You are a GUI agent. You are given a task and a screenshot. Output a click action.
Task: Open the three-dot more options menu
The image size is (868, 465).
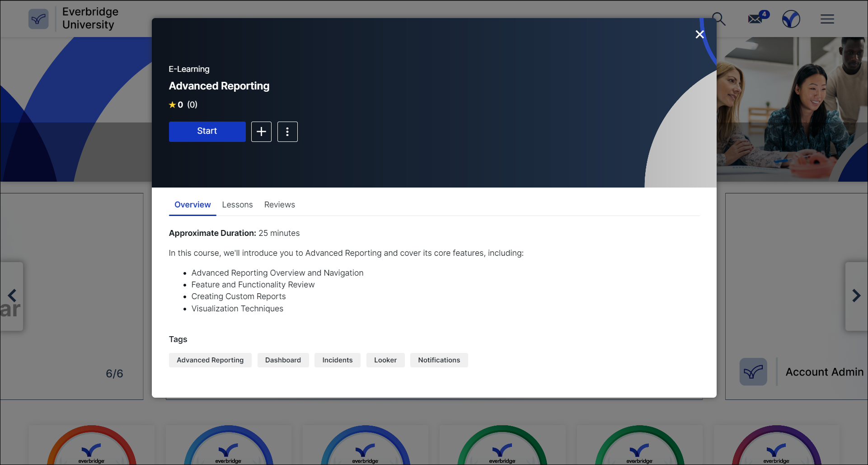point(287,132)
